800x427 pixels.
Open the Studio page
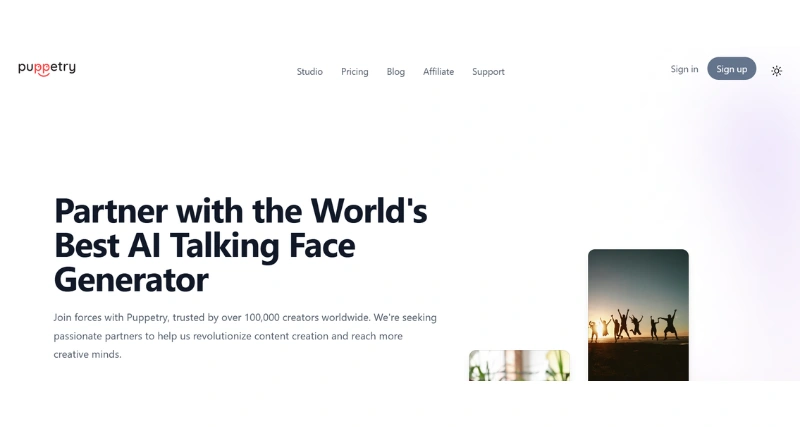point(310,72)
